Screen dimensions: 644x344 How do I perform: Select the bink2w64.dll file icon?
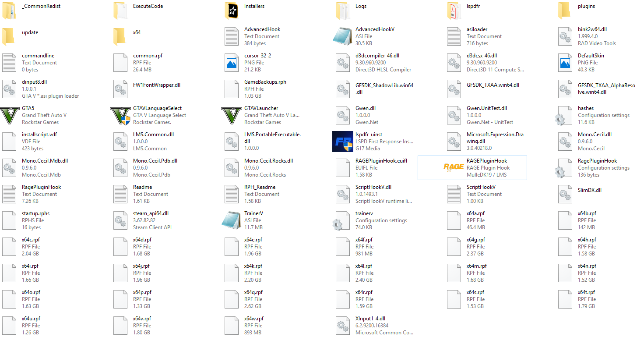click(x=565, y=36)
